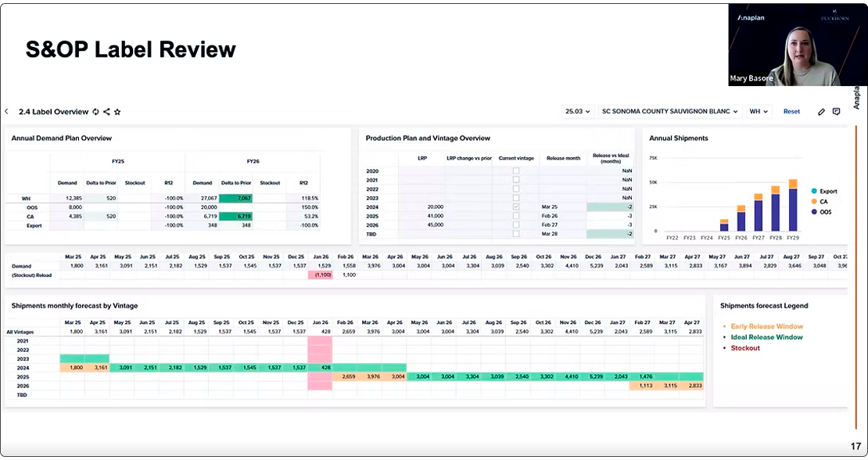
Task: Click the share icon in the page header
Action: click(x=106, y=112)
